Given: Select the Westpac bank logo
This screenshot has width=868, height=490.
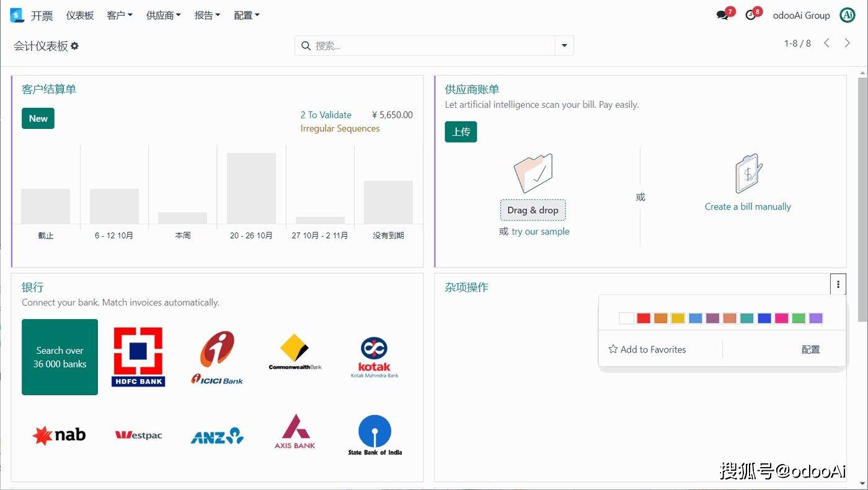Looking at the screenshot, I should pyautogui.click(x=138, y=435).
